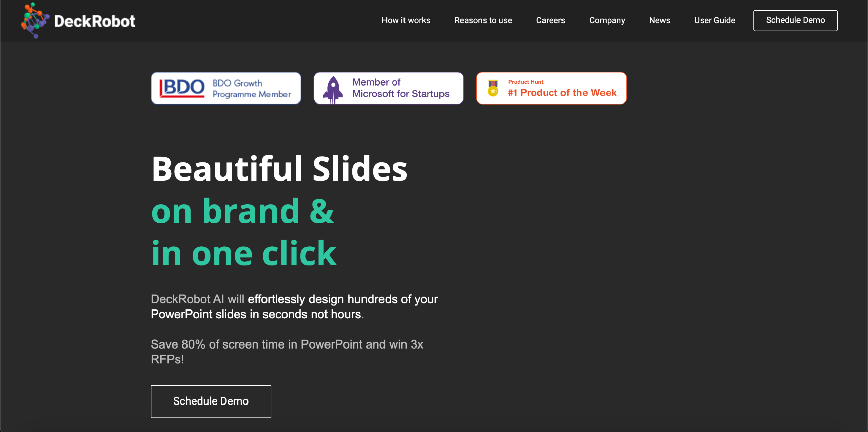The image size is (868, 432).
Task: Click the 'Save 80% of screen time' paragraph
Action: coord(287,352)
